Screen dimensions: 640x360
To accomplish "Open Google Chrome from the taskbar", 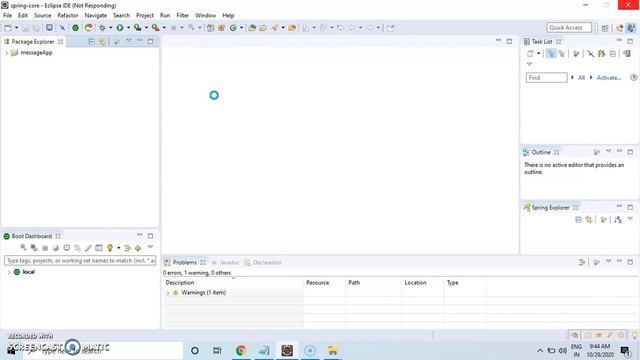I will coord(241,350).
